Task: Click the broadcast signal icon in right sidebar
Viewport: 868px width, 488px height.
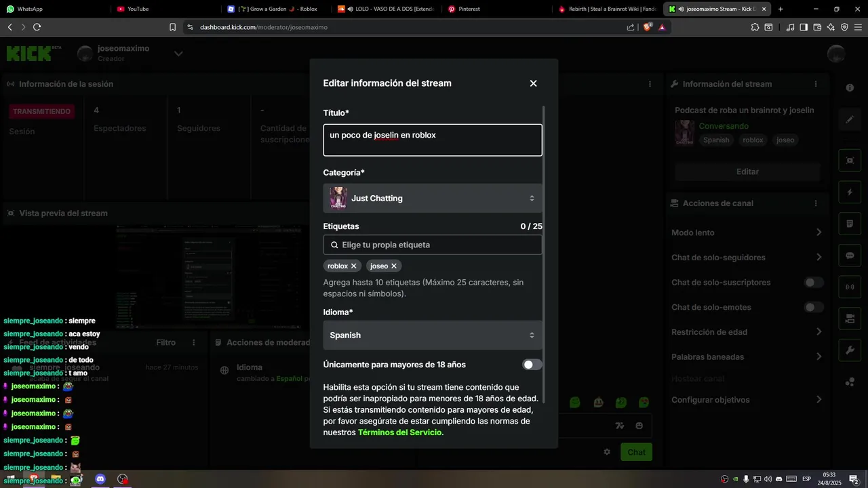Action: [x=850, y=287]
